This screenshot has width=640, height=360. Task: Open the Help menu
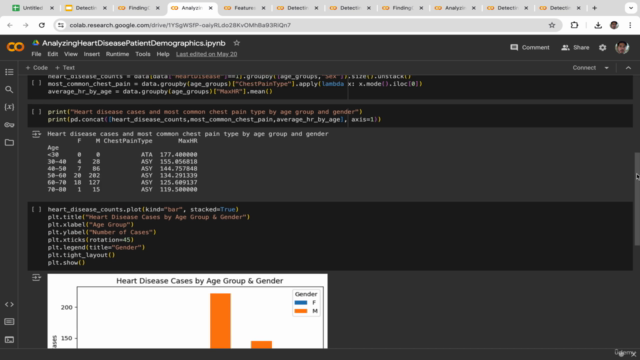tap(163, 54)
